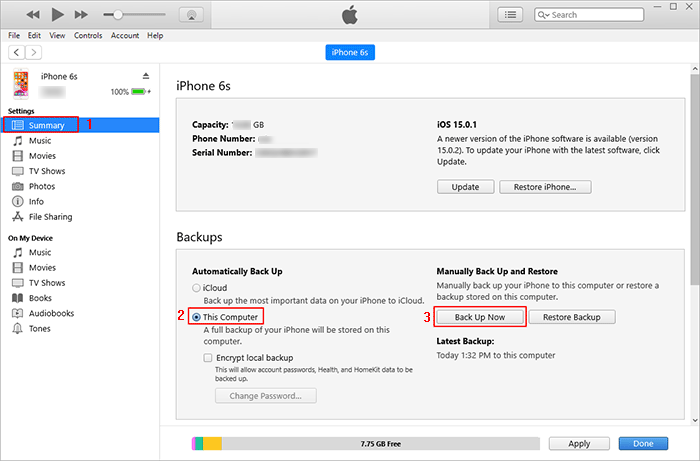Click the Apply button
Screen dimensions: 700x461
tap(579, 444)
